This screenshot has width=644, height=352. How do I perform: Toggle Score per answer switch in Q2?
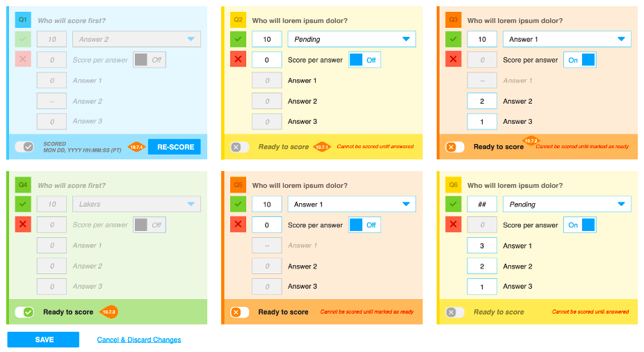click(364, 60)
